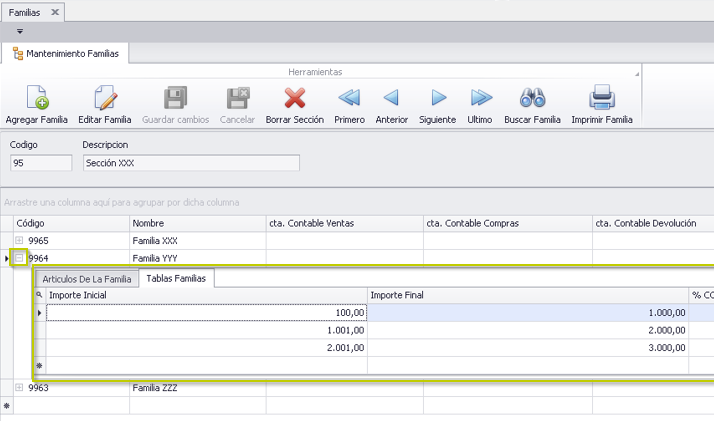Jump to last record with Ultimo
714x421 pixels.
click(481, 97)
